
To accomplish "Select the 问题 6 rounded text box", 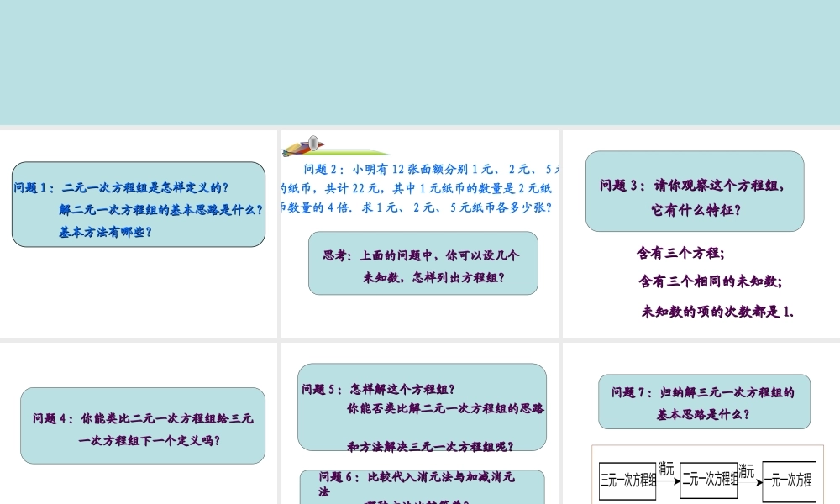I will pos(423,487).
